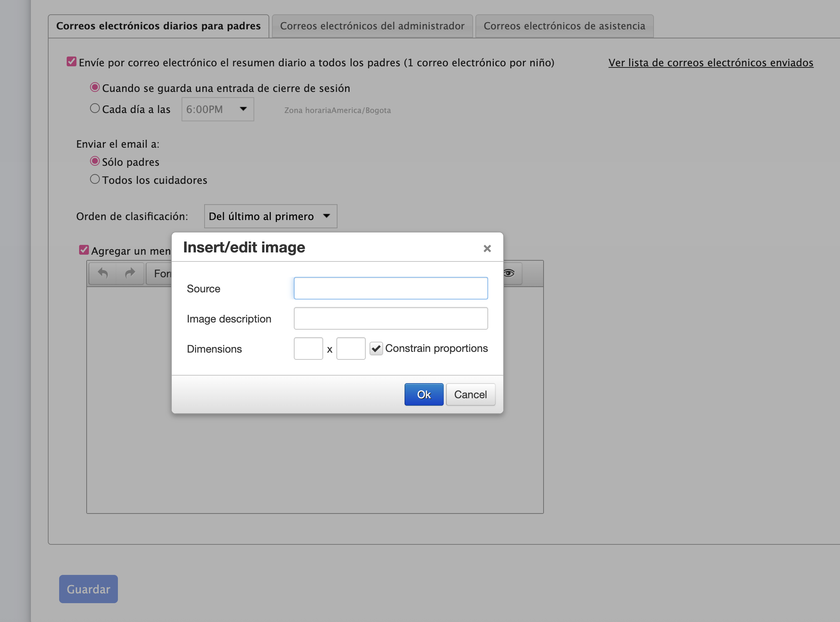
Task: Click the undo arrow in editor toolbar
Action: pyautogui.click(x=103, y=273)
